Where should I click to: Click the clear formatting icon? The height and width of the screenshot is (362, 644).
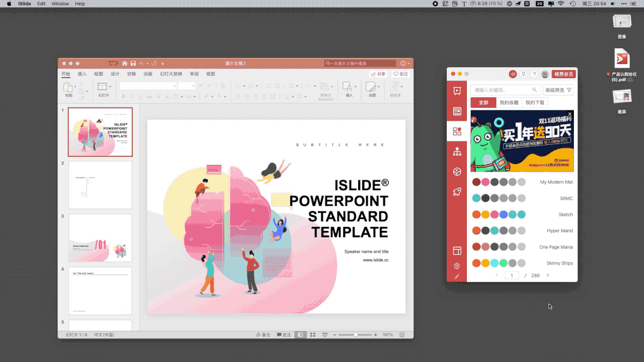223,86
